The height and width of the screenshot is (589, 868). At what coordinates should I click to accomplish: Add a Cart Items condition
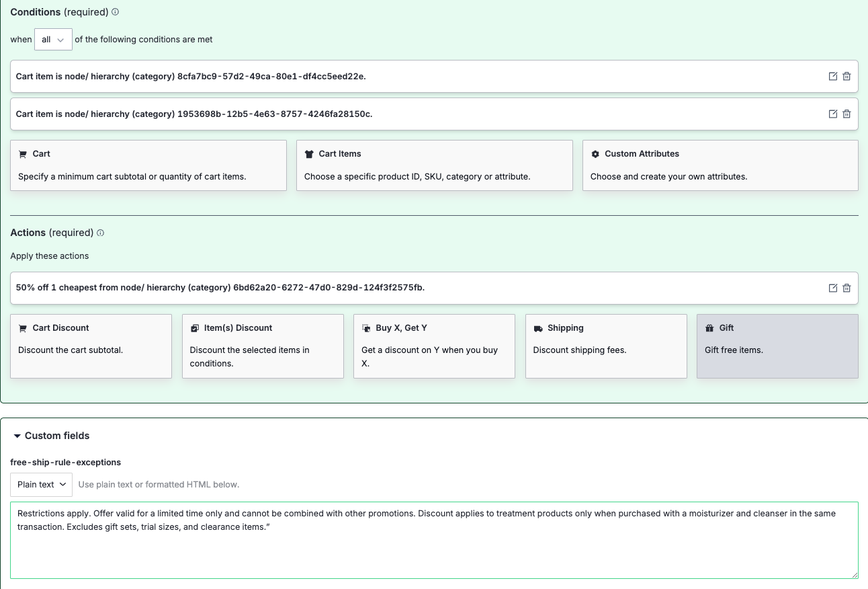(434, 165)
